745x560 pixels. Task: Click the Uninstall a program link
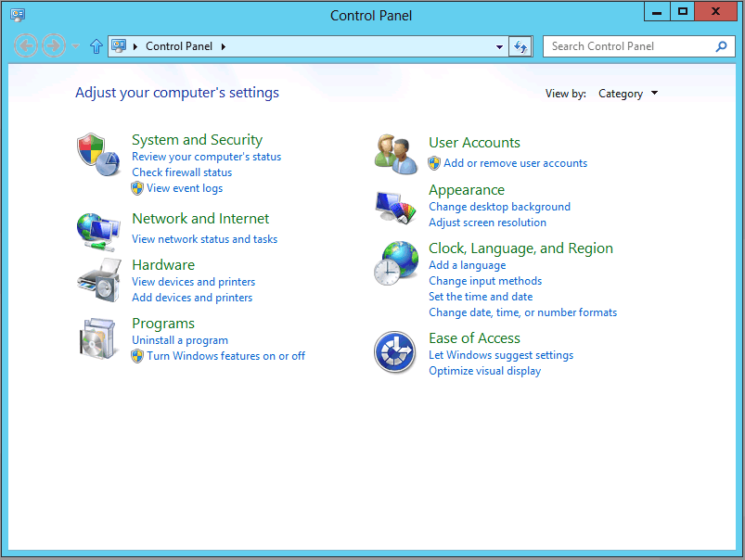[180, 340]
